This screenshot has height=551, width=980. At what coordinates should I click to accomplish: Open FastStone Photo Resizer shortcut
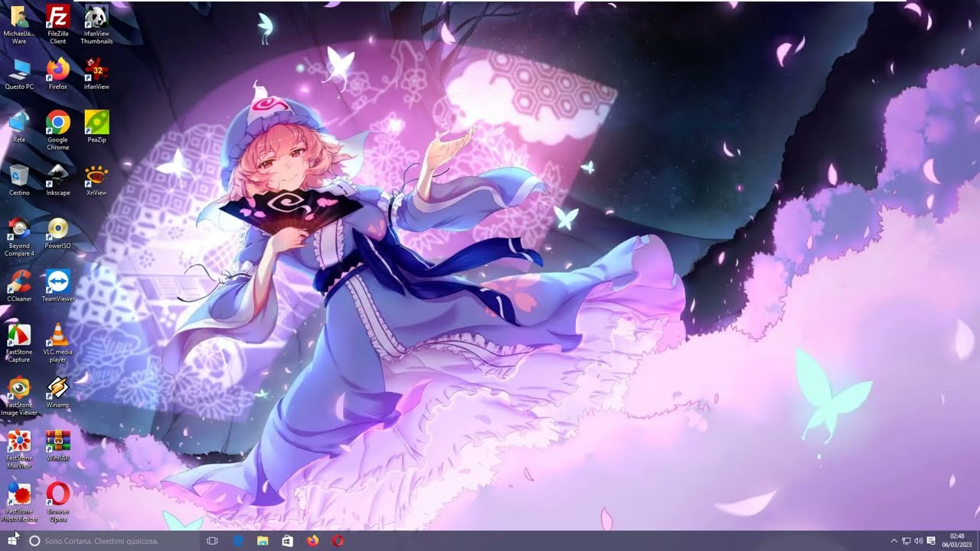click(x=19, y=502)
